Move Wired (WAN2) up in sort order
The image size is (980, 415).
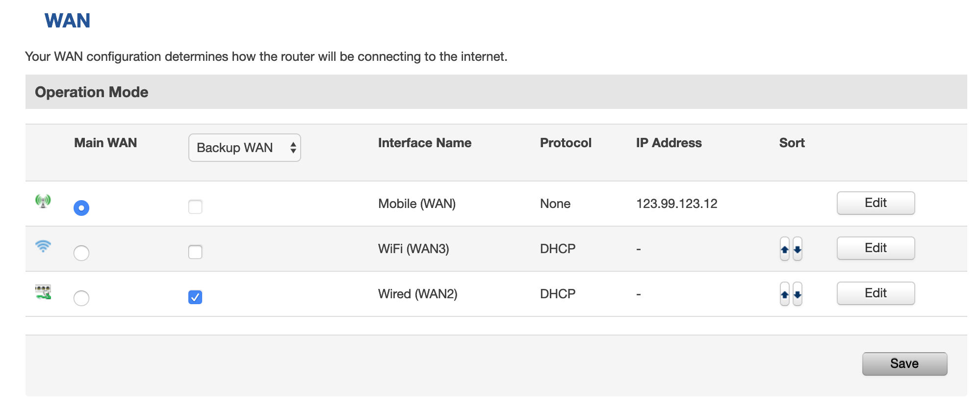(784, 294)
